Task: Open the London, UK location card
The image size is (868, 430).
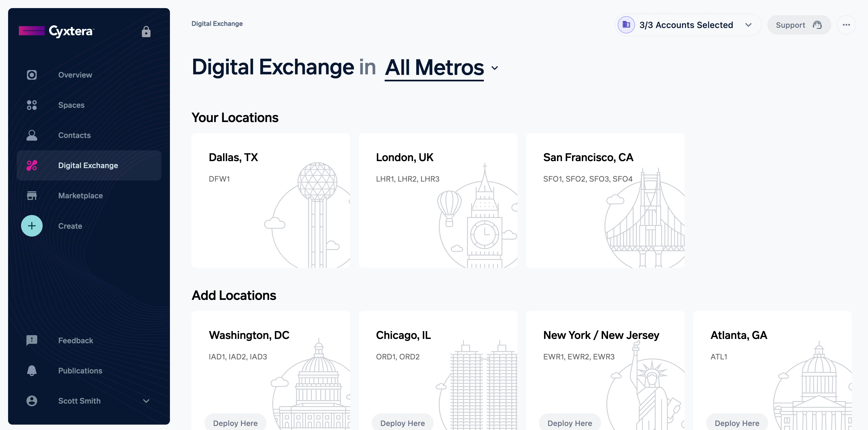Action: 438,200
